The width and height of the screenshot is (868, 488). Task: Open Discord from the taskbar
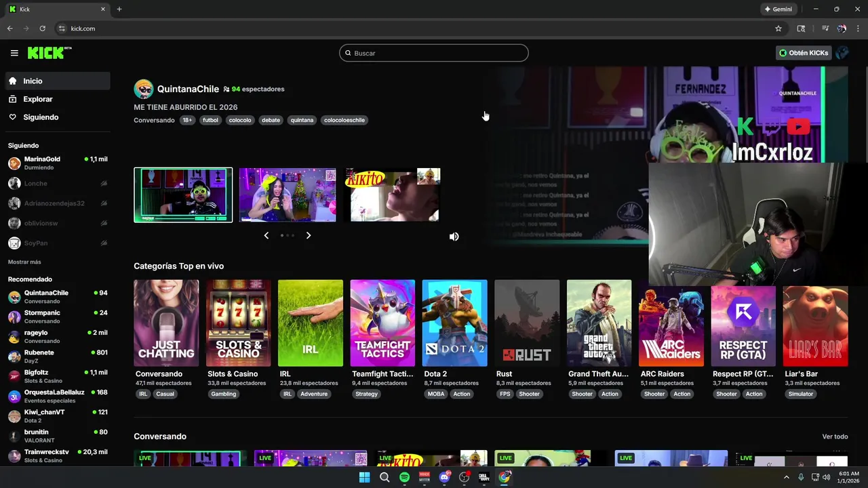pyautogui.click(x=444, y=477)
